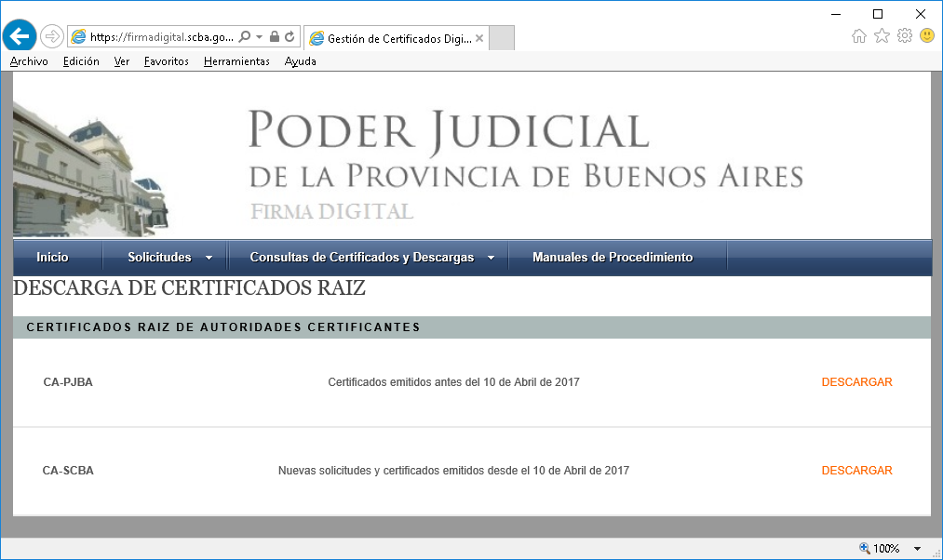Click the security padlock icon
The width and height of the screenshot is (943, 560).
274,37
